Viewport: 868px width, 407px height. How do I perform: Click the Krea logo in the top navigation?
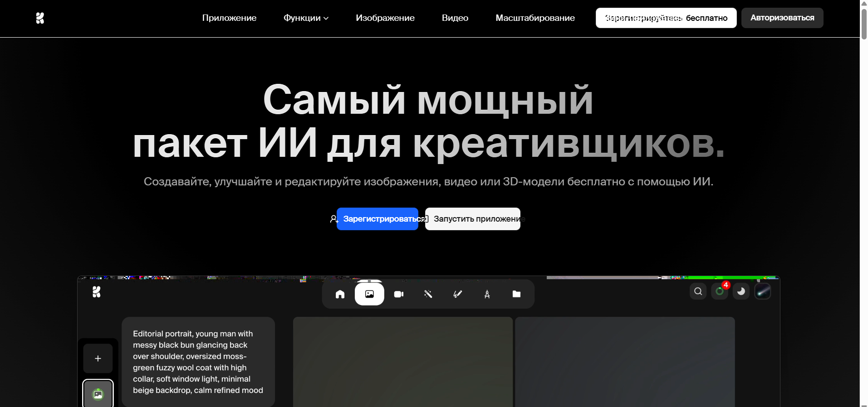click(x=40, y=18)
